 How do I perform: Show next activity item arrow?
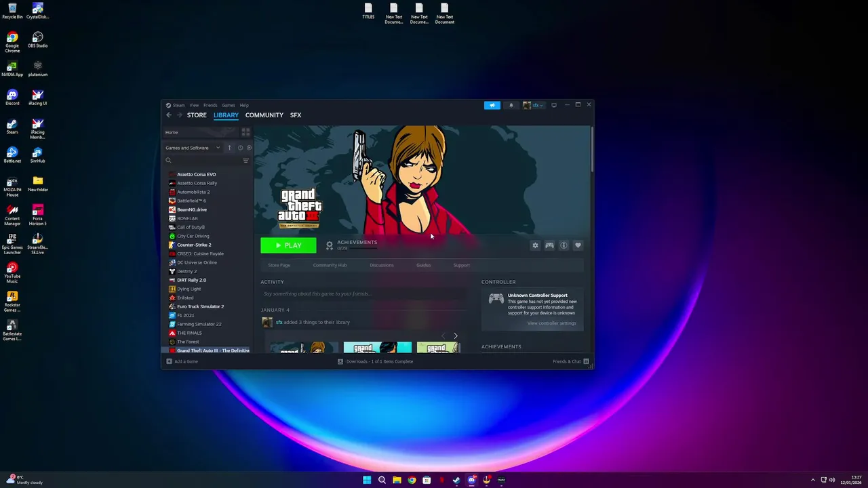(456, 336)
